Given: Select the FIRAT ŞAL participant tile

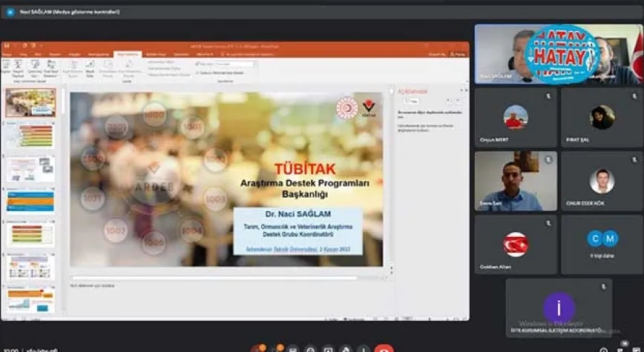Looking at the screenshot, I should pyautogui.click(x=602, y=118).
